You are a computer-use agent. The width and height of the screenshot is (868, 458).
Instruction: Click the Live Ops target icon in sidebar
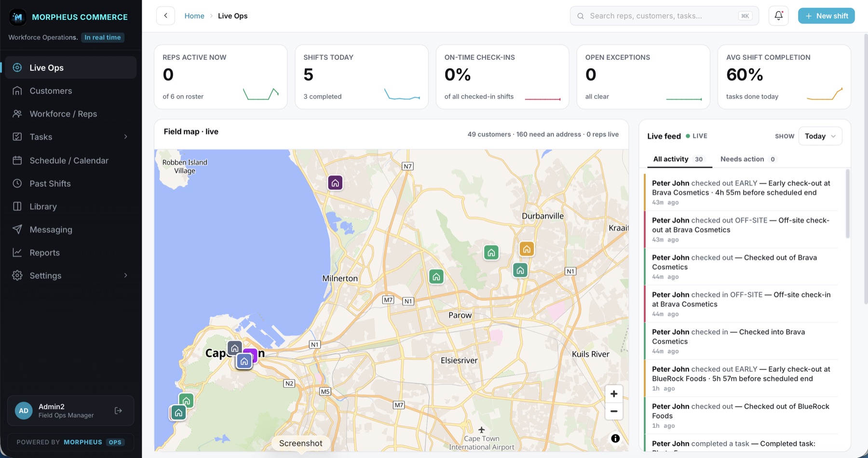(17, 67)
